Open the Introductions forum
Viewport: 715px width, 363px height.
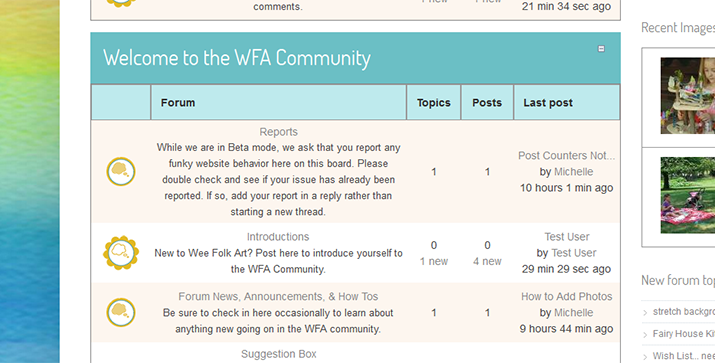pyautogui.click(x=278, y=237)
